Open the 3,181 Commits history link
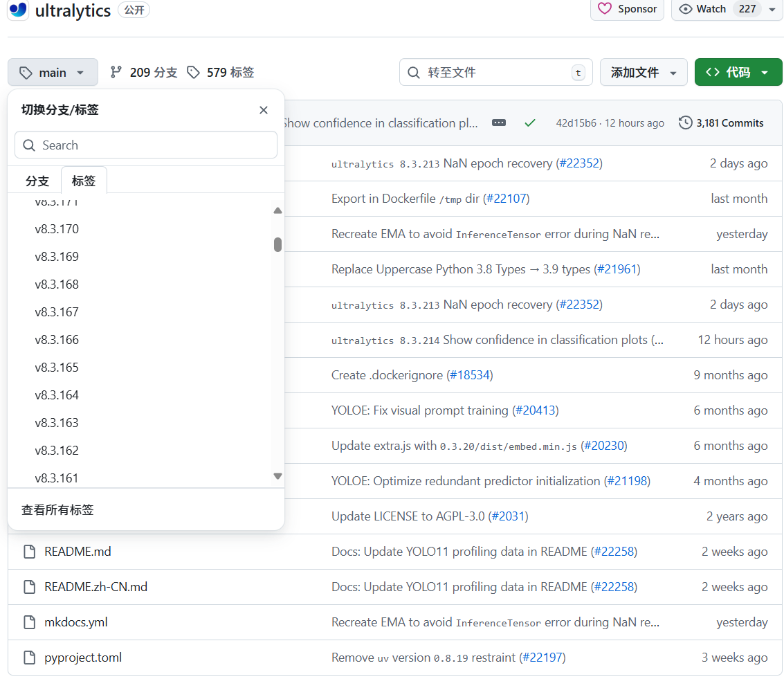Image resolution: width=784 pixels, height=679 pixels. pyautogui.click(x=721, y=123)
